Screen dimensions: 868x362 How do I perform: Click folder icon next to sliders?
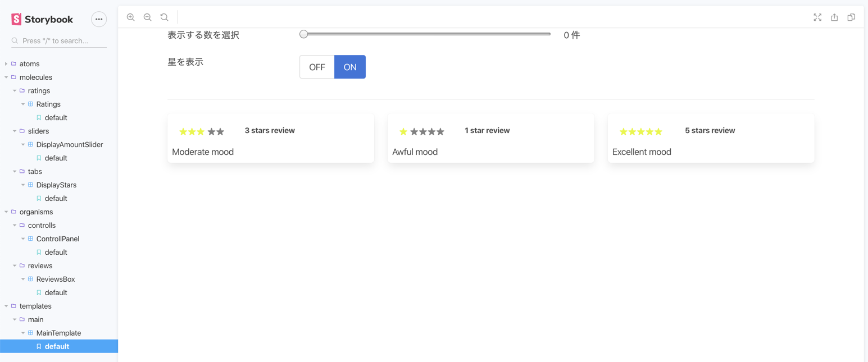22,131
